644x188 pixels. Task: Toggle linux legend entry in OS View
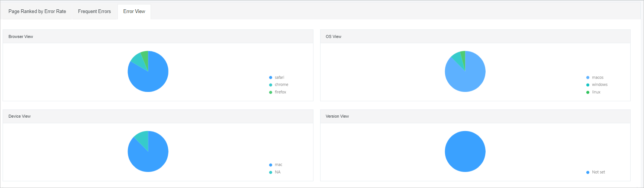[x=593, y=92]
